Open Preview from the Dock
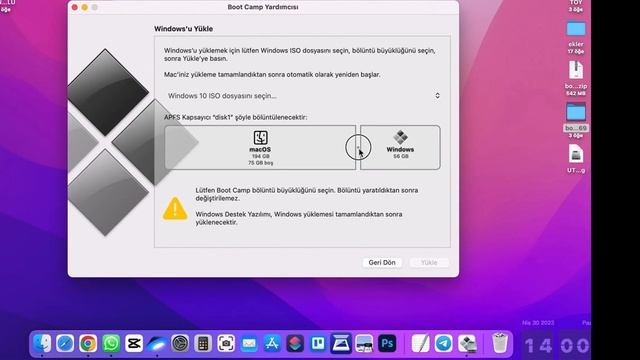This screenshot has height=360, width=640. [364, 343]
